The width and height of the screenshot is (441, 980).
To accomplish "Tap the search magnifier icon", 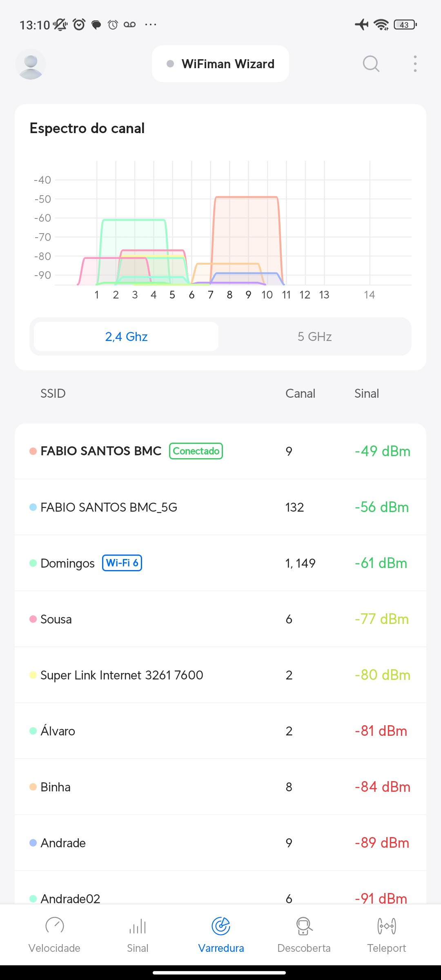I will (x=371, y=64).
